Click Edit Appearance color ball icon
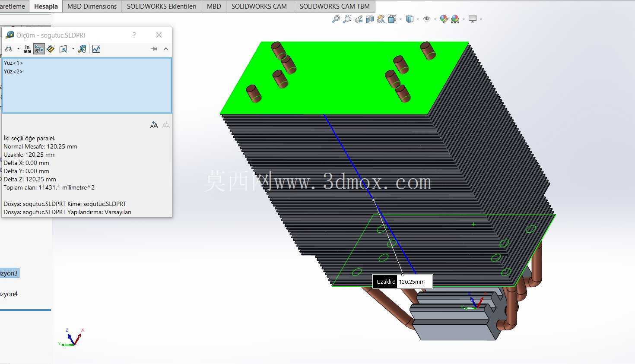This screenshot has height=364, width=635. coord(444,19)
